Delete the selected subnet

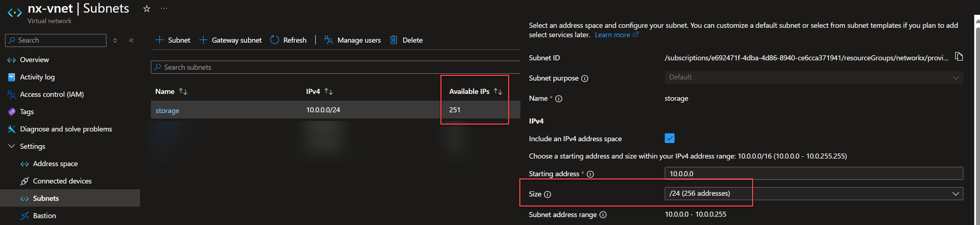pos(406,40)
